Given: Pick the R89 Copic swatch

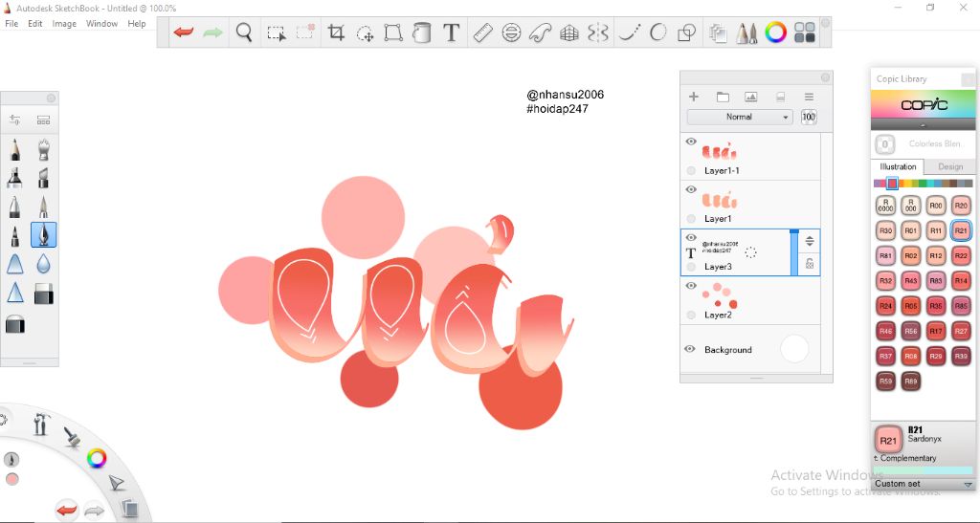Looking at the screenshot, I should pos(911,381).
